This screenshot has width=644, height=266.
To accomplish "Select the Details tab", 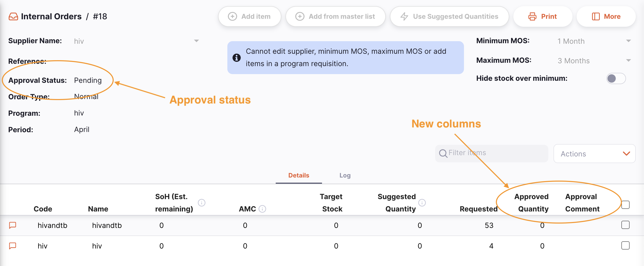I will (298, 175).
